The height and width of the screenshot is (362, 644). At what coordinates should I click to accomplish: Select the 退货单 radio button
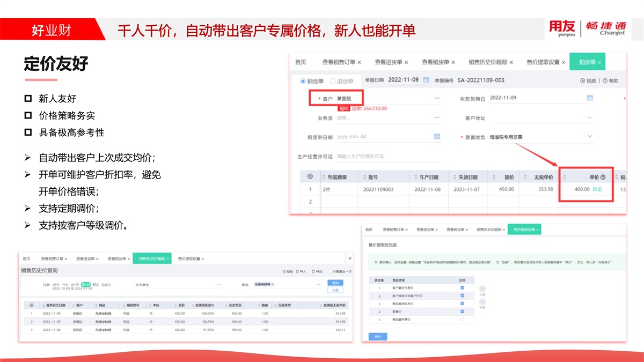point(333,81)
